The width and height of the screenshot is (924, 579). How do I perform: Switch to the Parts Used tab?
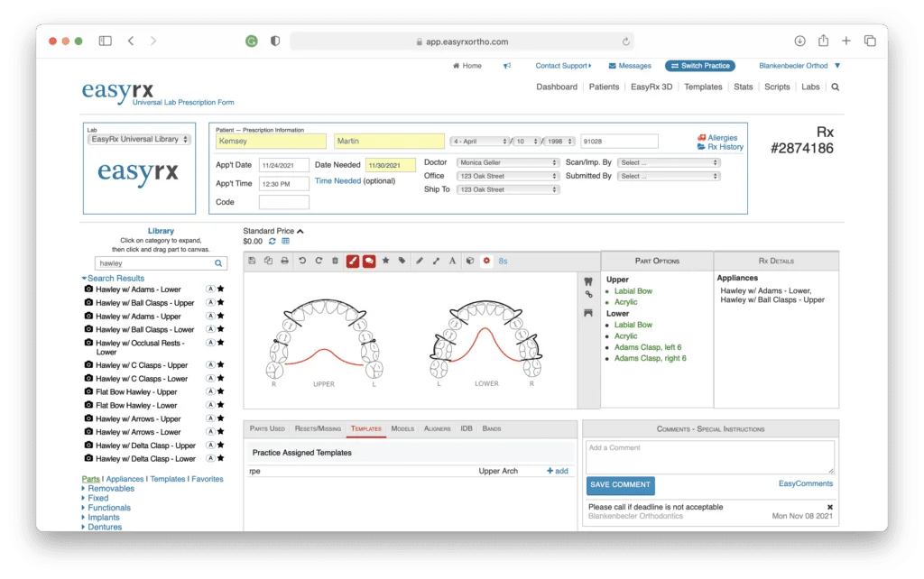(x=267, y=428)
